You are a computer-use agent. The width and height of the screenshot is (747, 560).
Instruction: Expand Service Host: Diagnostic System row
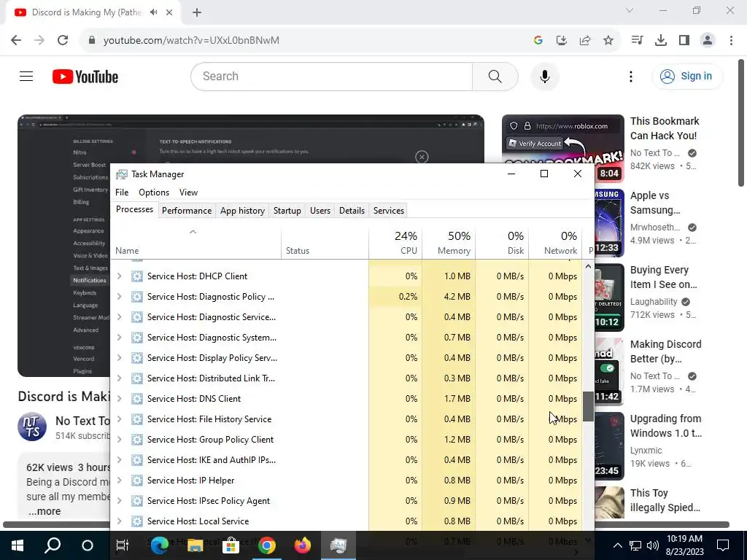click(x=119, y=338)
